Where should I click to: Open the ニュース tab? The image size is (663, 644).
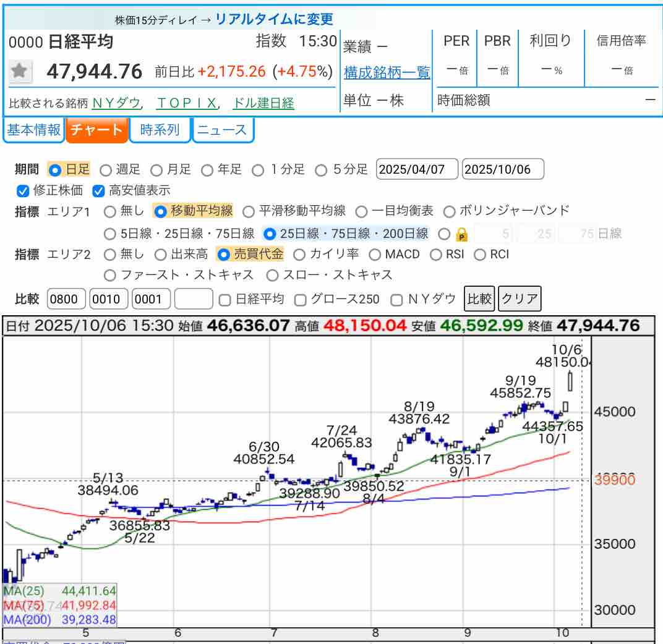(x=223, y=130)
